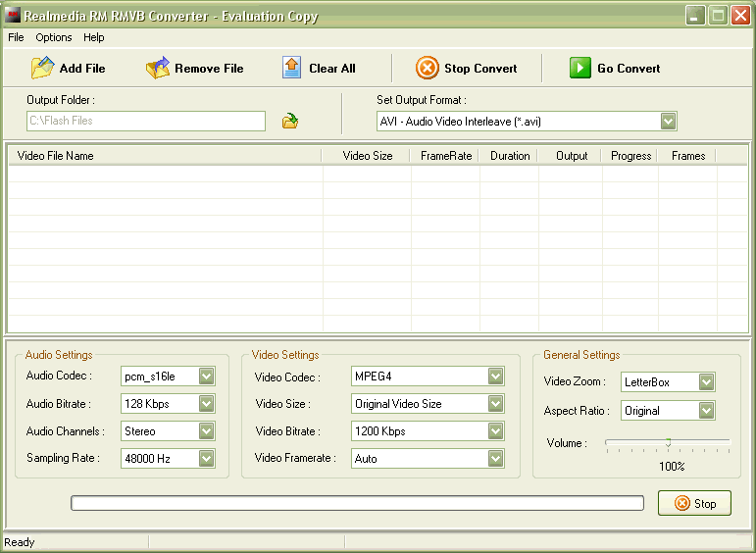The width and height of the screenshot is (756, 553).
Task: Click the Output Folder path field
Action: coord(146,121)
